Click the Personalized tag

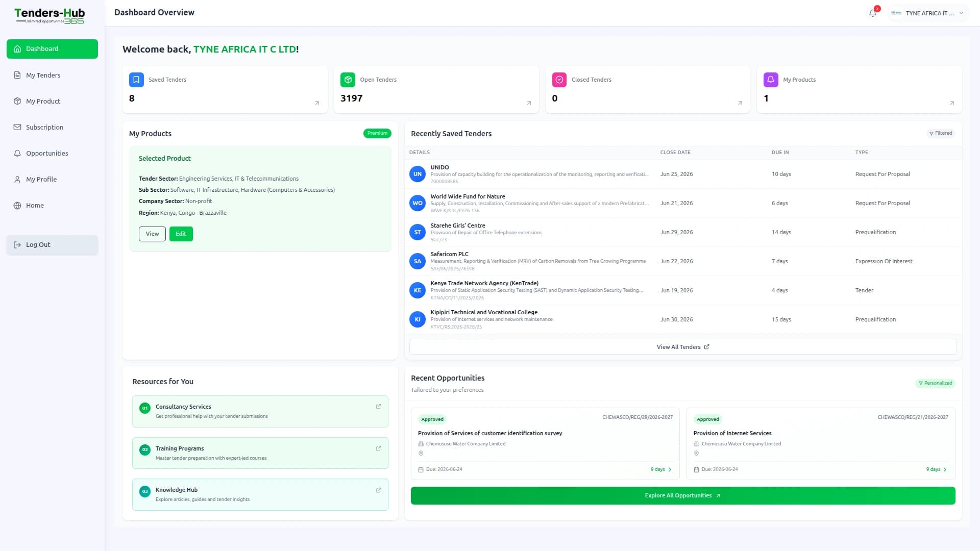[x=935, y=383]
